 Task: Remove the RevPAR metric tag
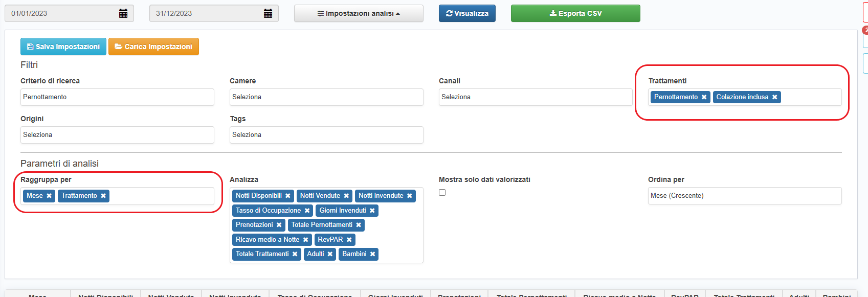pyautogui.click(x=349, y=240)
